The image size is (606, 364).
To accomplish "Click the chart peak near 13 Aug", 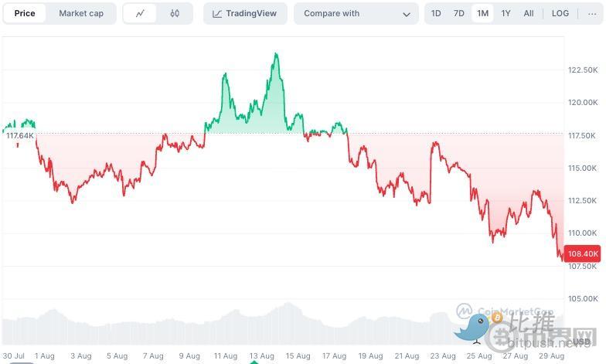I will coord(276,54).
